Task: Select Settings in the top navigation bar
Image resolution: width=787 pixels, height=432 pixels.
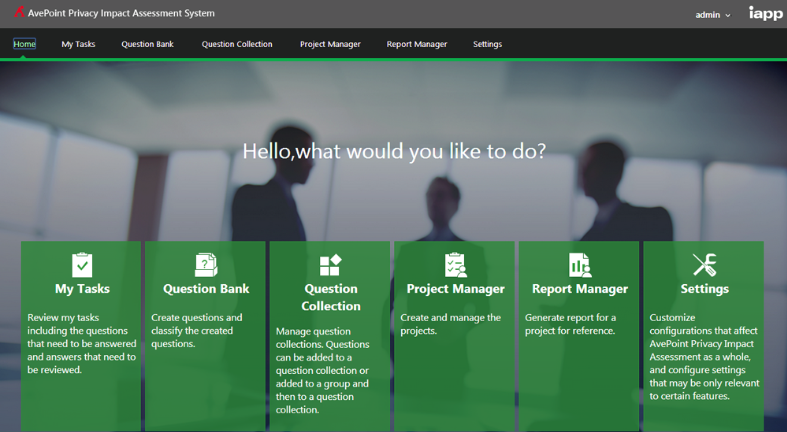Action: click(x=487, y=44)
